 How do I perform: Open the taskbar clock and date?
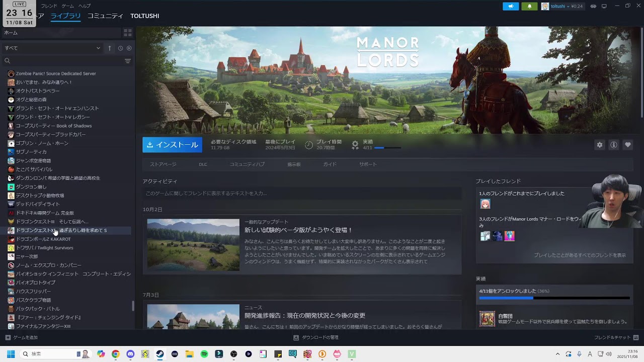coord(628,354)
